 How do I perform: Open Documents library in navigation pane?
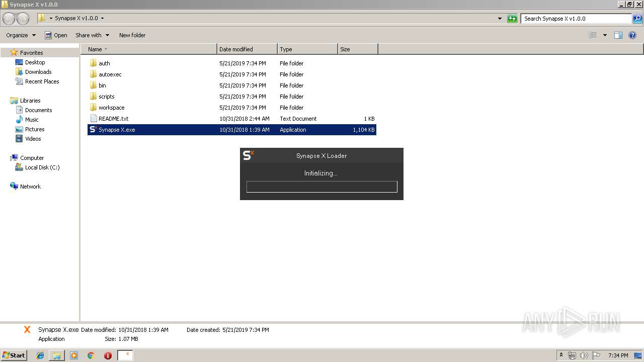coord(38,110)
